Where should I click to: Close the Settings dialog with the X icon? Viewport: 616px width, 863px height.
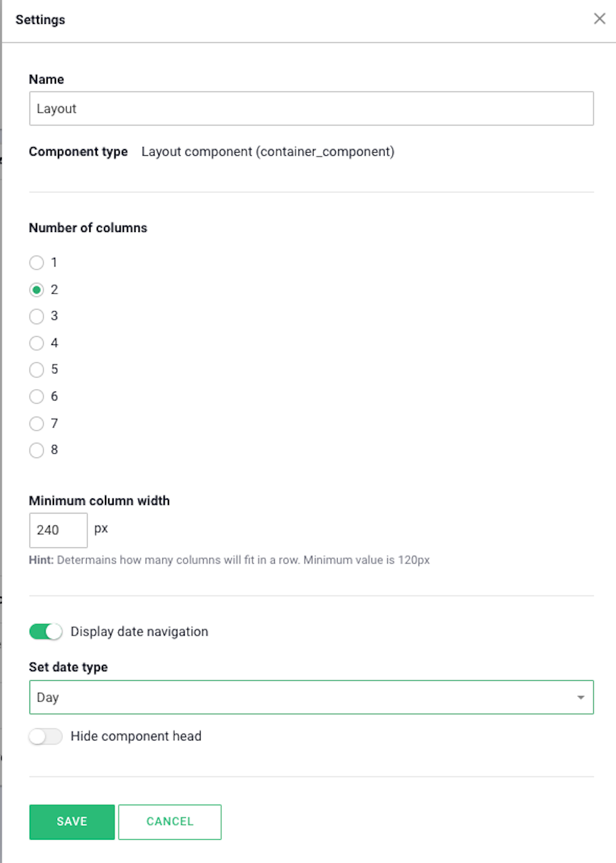click(600, 19)
